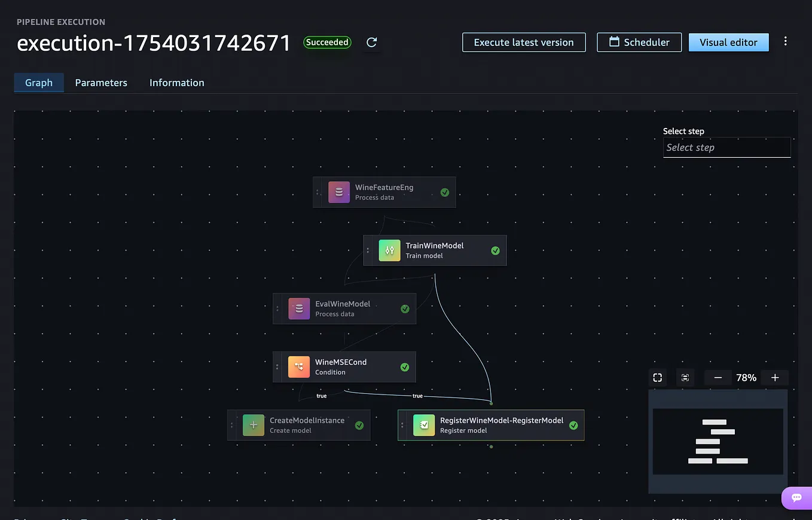Click the minimap thumbnail of the pipeline
Viewport: 812px width, 520px height.
click(718, 442)
